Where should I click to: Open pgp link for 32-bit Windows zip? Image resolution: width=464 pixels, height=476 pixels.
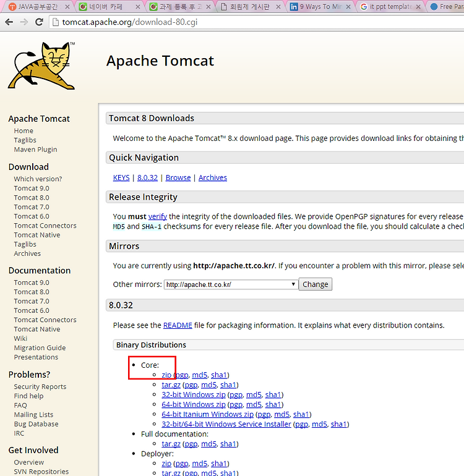236,394
